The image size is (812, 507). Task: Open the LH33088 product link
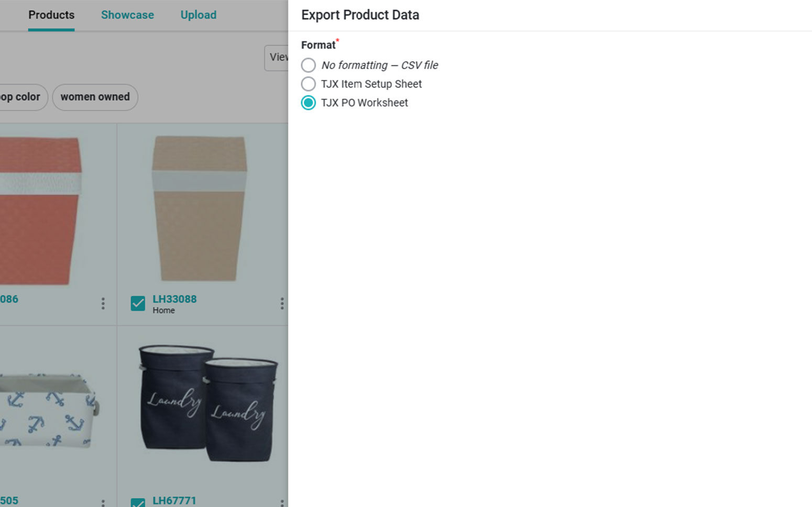coord(174,299)
